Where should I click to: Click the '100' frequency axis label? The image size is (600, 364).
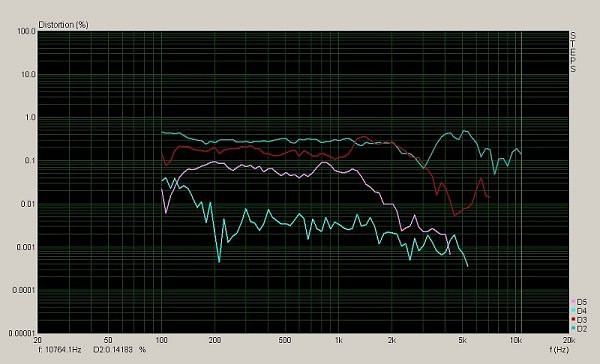pos(161,340)
